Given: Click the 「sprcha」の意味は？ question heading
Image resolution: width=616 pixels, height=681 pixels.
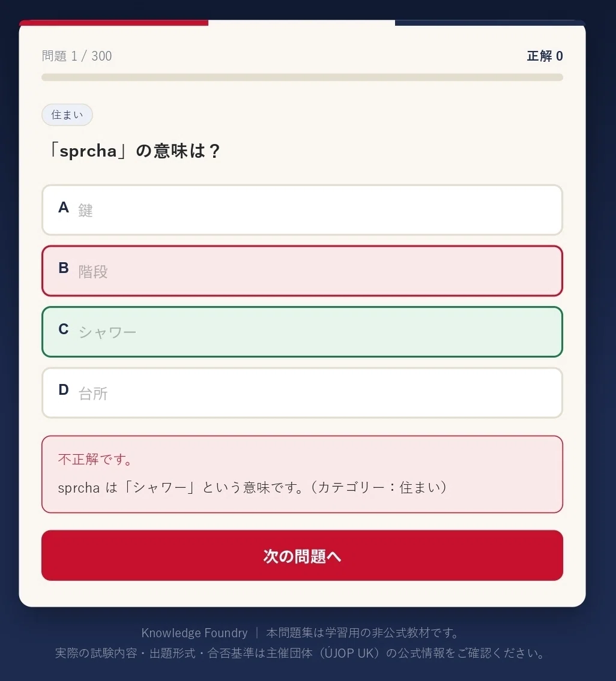Looking at the screenshot, I should (x=133, y=151).
